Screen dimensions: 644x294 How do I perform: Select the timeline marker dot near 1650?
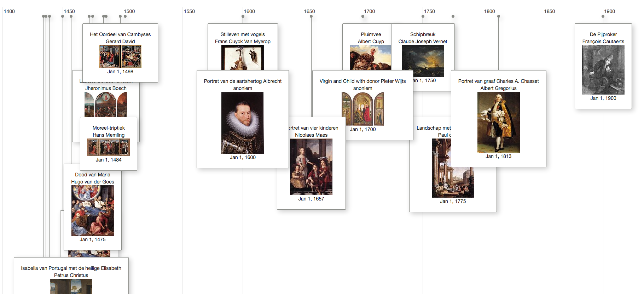[311, 16]
